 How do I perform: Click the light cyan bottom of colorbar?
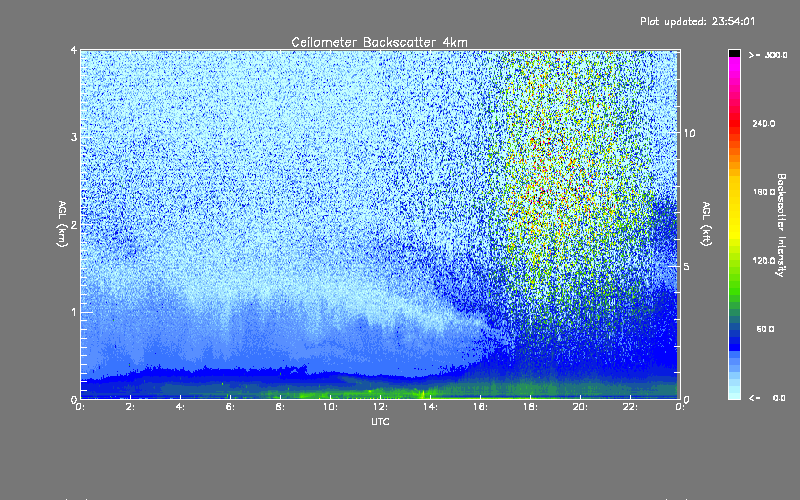pos(734,392)
